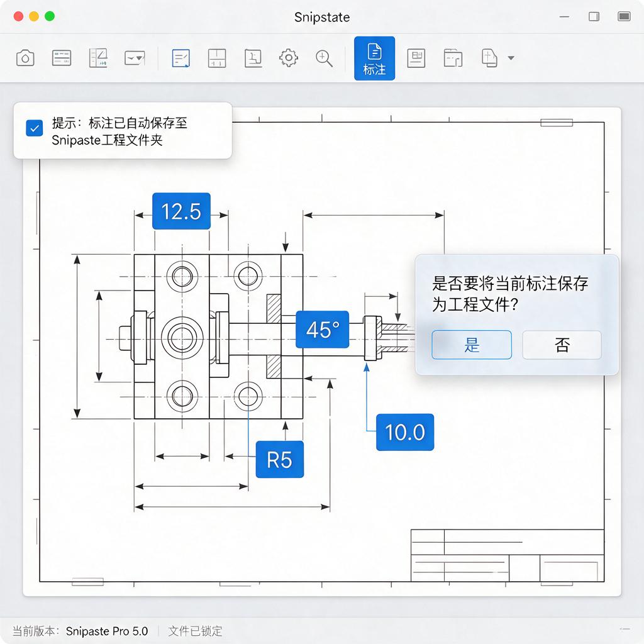Image resolution: width=644 pixels, height=644 pixels.
Task: Click the green fullscreen window button
Action: tap(50, 16)
